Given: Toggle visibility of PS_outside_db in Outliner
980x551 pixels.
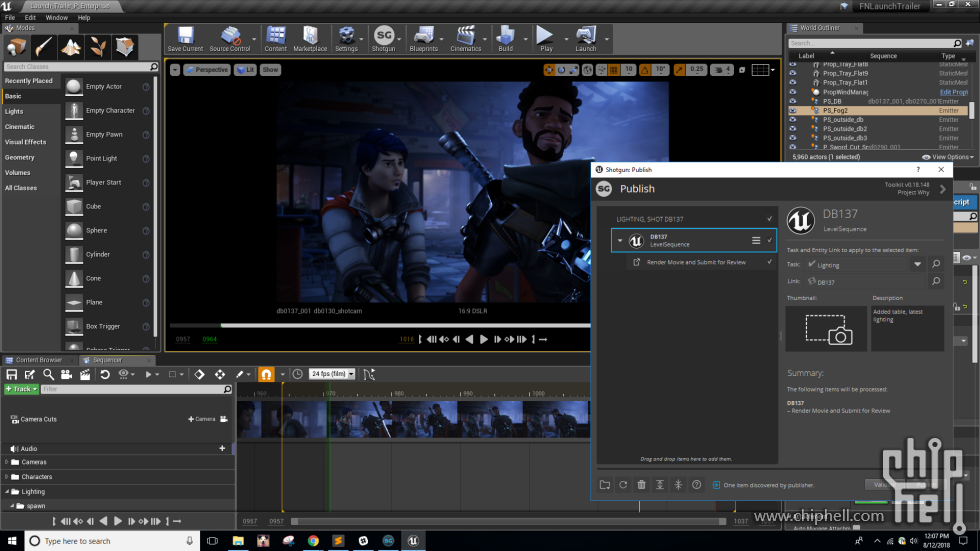Looking at the screenshot, I should [x=793, y=119].
